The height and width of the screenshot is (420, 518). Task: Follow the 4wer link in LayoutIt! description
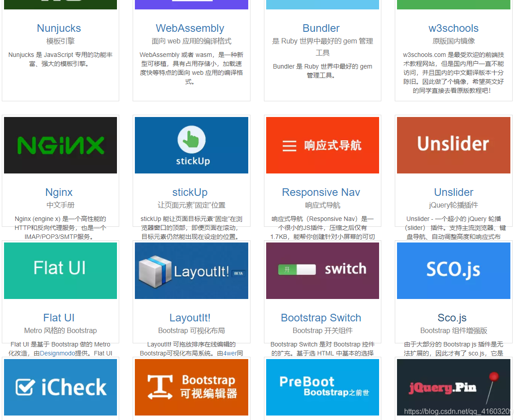pos(230,353)
